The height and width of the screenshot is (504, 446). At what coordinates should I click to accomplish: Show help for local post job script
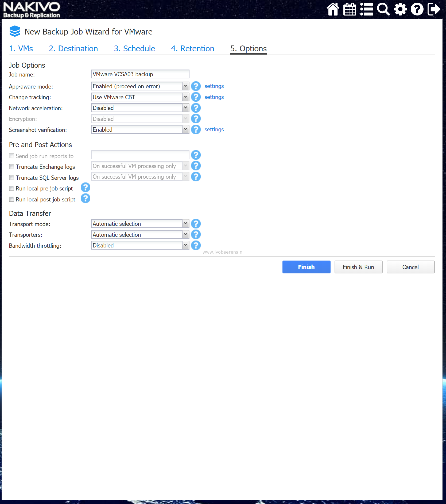tap(86, 198)
